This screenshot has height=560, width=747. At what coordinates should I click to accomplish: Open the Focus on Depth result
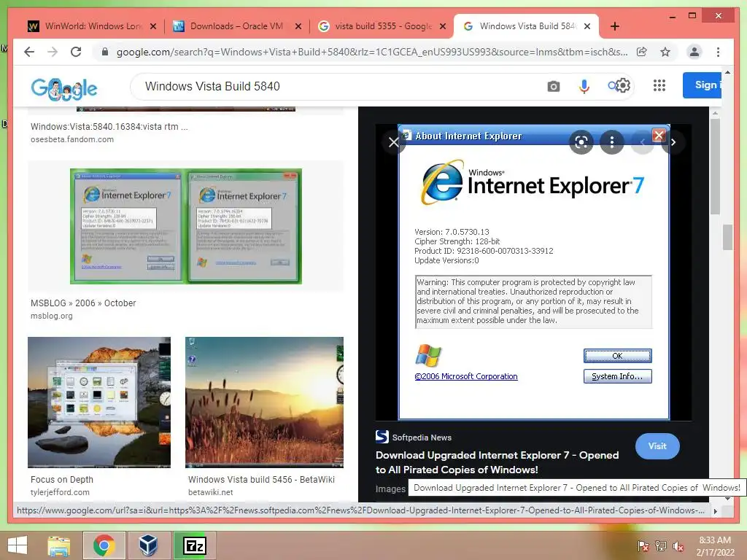[x=62, y=480]
